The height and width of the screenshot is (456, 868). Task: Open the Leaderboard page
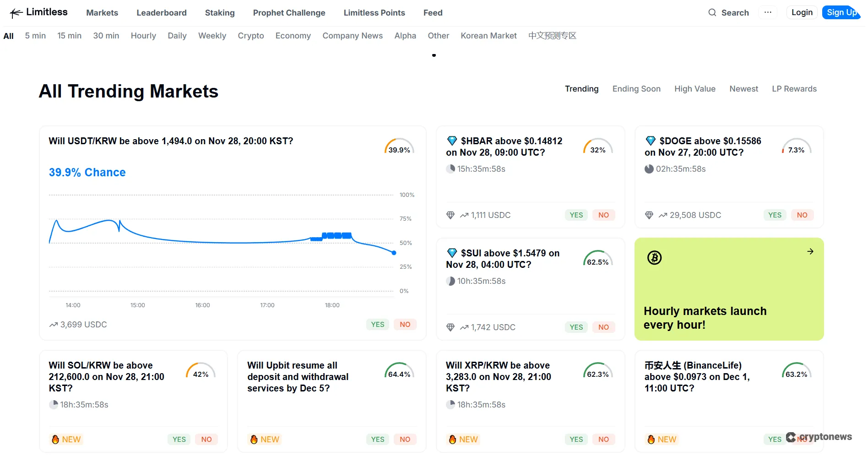[x=161, y=13]
